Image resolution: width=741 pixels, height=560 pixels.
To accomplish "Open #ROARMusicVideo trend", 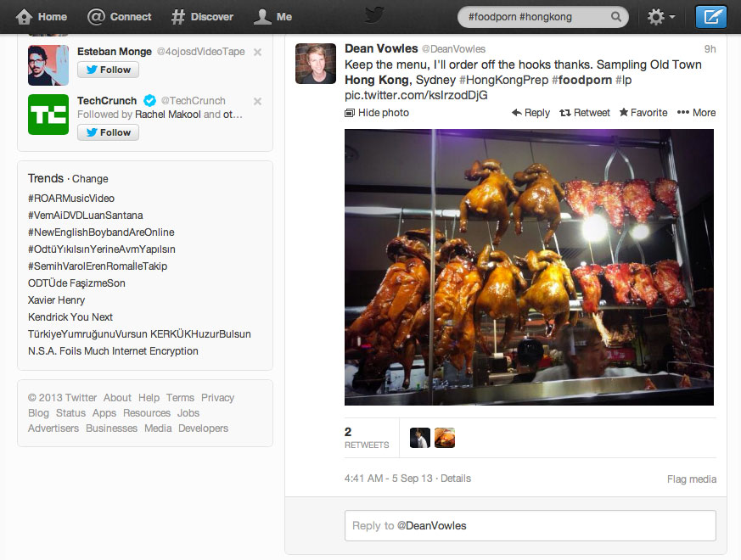I will point(71,199).
